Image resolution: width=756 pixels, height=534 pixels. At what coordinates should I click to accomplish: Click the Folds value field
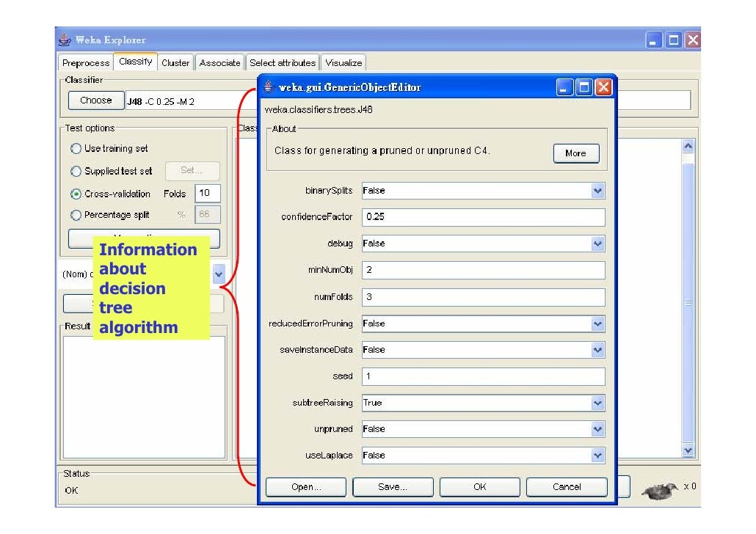click(x=208, y=193)
